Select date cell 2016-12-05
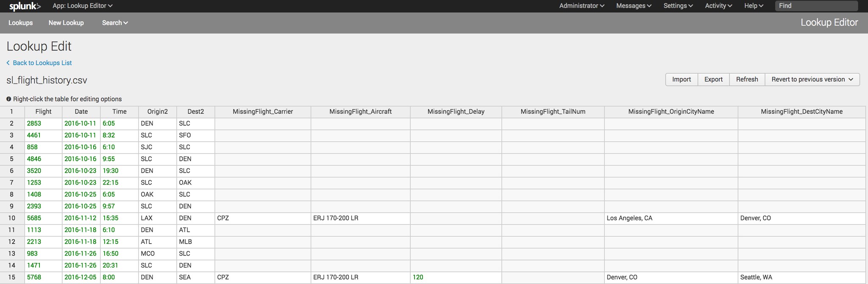 click(x=81, y=278)
